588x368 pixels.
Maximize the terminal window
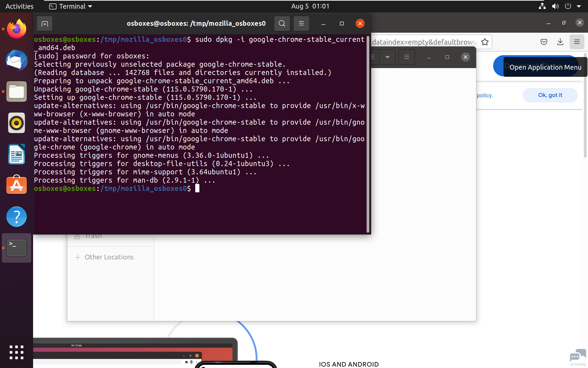pos(342,24)
